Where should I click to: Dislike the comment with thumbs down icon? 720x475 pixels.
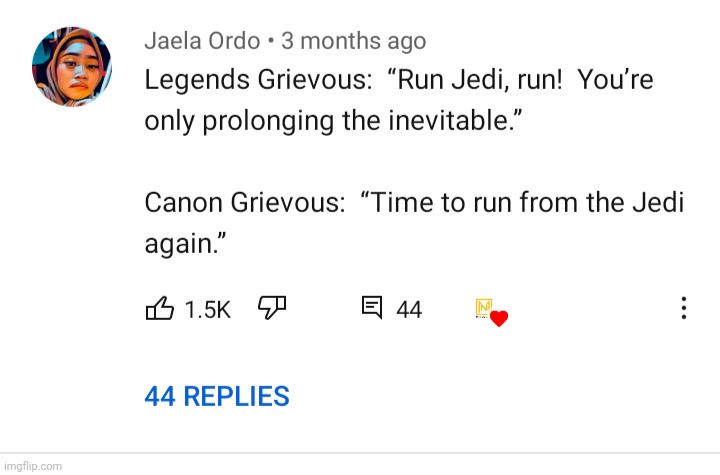pos(272,309)
